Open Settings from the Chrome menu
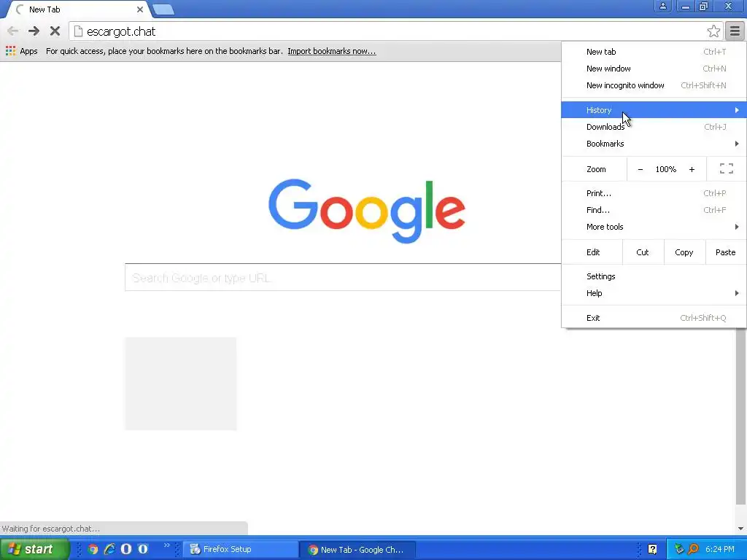 coord(654,276)
